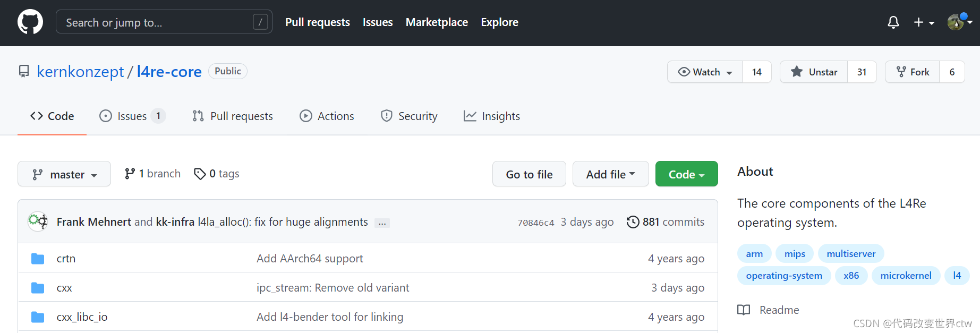This screenshot has height=333, width=980.
Task: Open the Add file dropdown
Action: (x=610, y=174)
